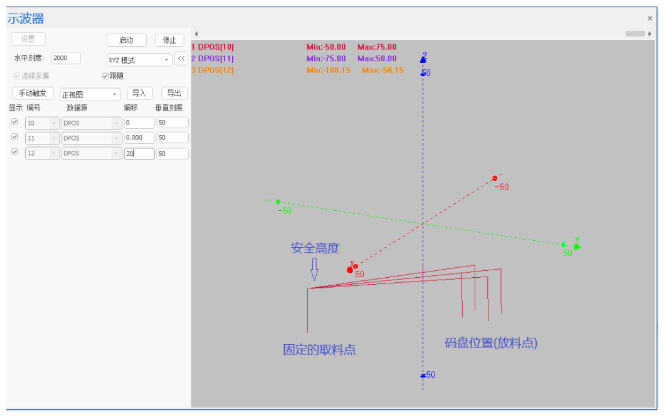
Task: Start the oscilloscope with 启动 button
Action: click(x=126, y=40)
